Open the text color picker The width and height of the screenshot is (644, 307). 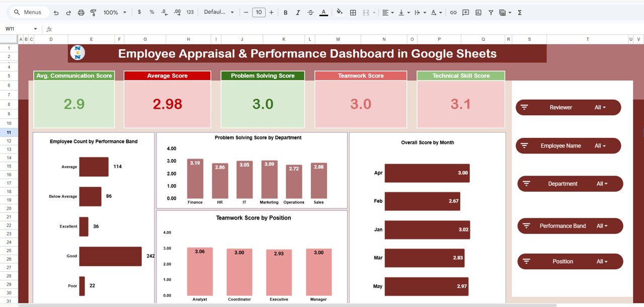324,12
